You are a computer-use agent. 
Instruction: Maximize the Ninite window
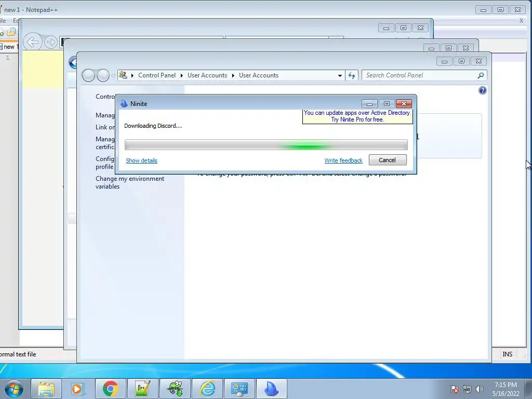pyautogui.click(x=387, y=104)
